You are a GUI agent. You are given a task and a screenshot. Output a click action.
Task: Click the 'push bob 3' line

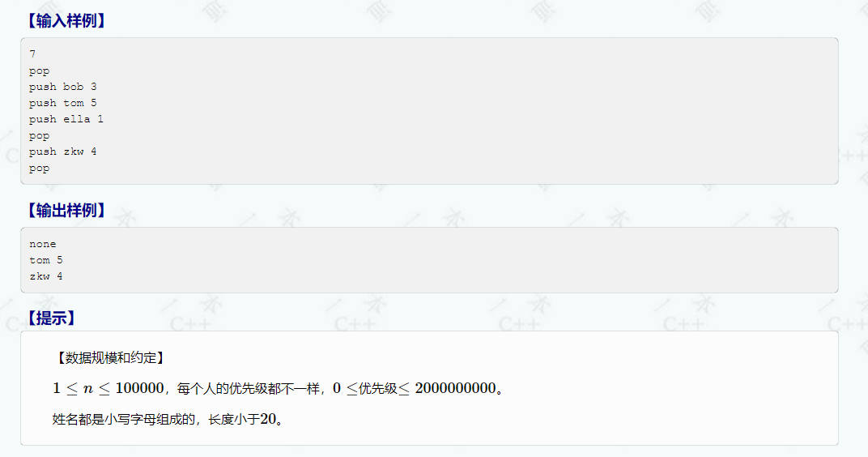[63, 87]
